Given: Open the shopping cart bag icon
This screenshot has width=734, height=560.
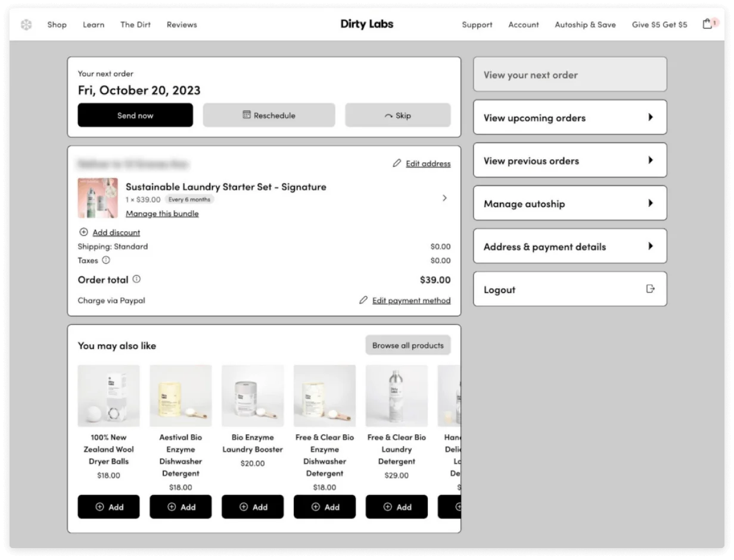Looking at the screenshot, I should [x=707, y=24].
